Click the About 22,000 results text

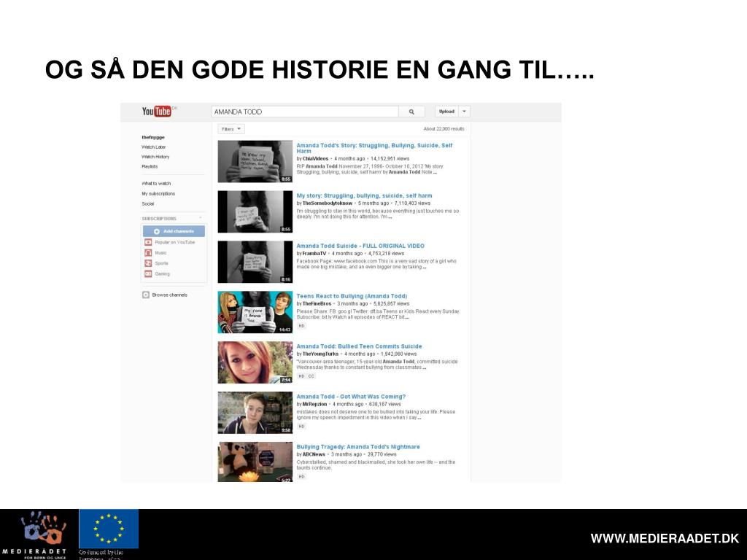tap(444, 129)
